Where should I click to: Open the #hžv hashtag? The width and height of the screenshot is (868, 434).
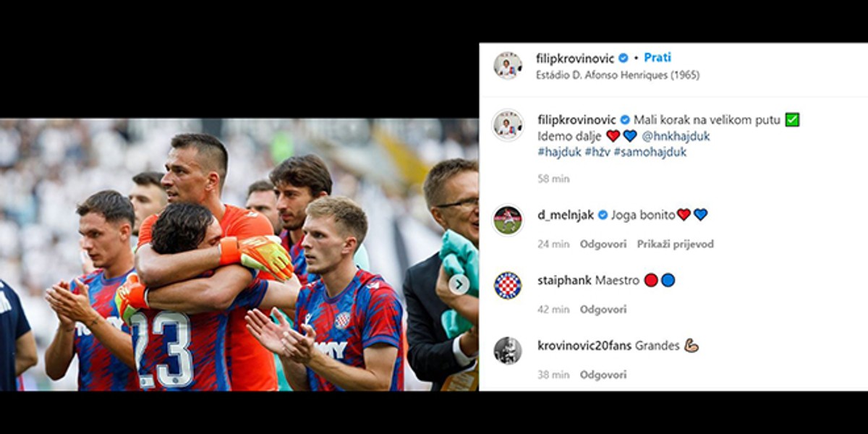pyautogui.click(x=597, y=153)
